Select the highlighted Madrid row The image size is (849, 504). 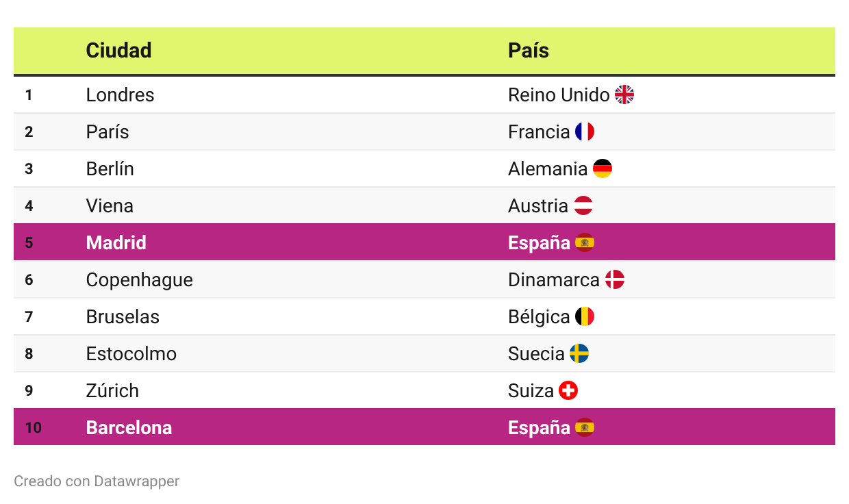pos(424,242)
